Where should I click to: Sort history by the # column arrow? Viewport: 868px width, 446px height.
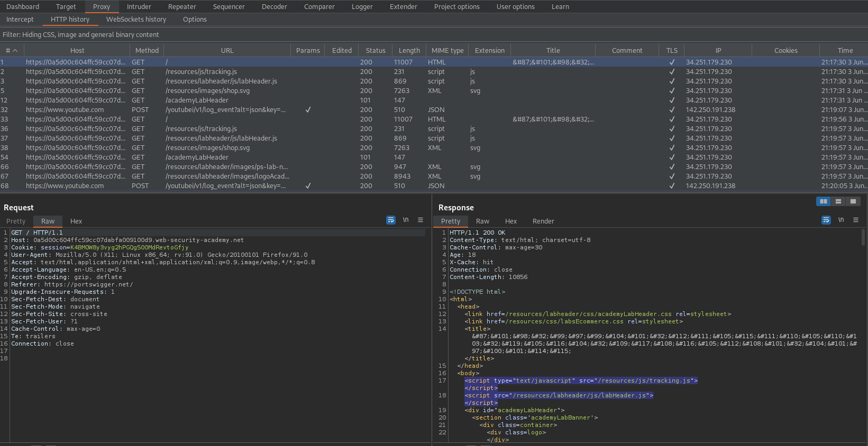15,51
